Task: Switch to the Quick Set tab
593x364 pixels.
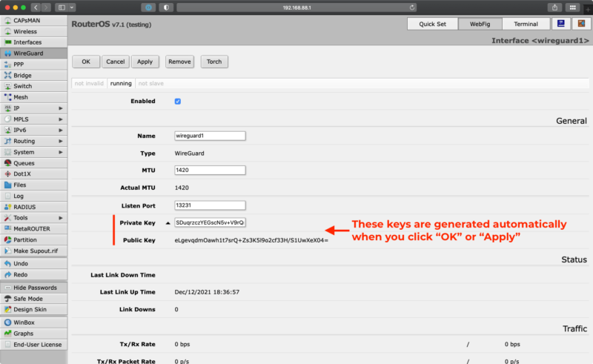Action: pyautogui.click(x=432, y=24)
